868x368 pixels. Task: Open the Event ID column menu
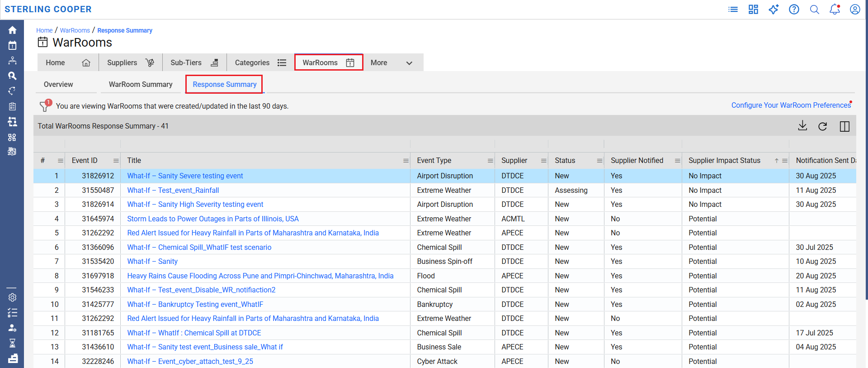click(x=116, y=161)
